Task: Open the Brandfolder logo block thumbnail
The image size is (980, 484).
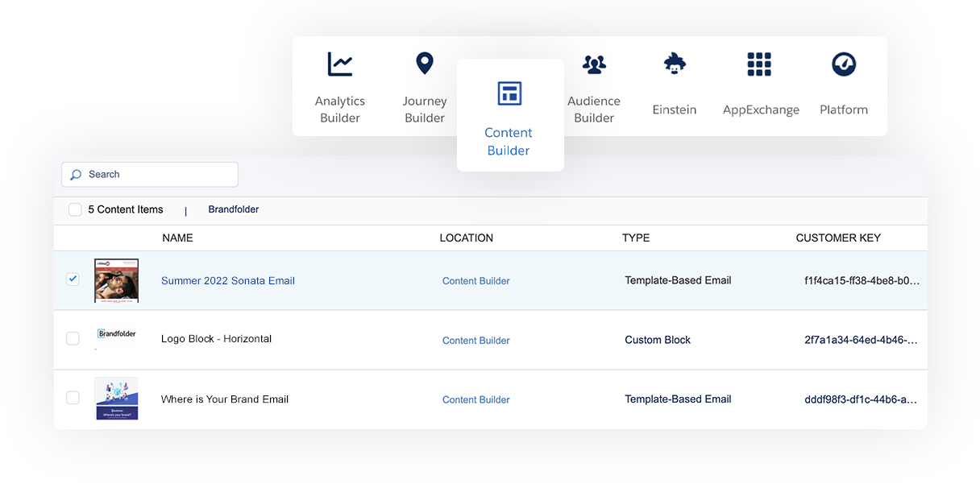Action: (116, 333)
